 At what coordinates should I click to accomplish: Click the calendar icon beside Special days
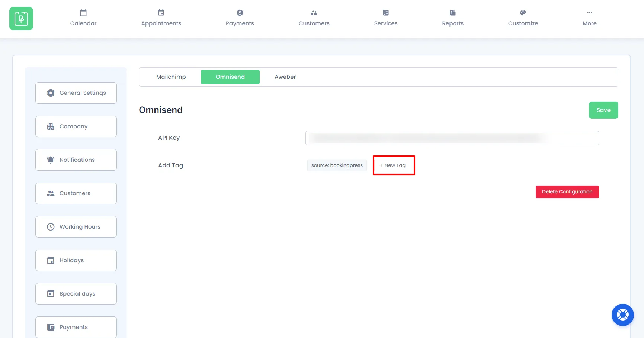click(x=51, y=294)
